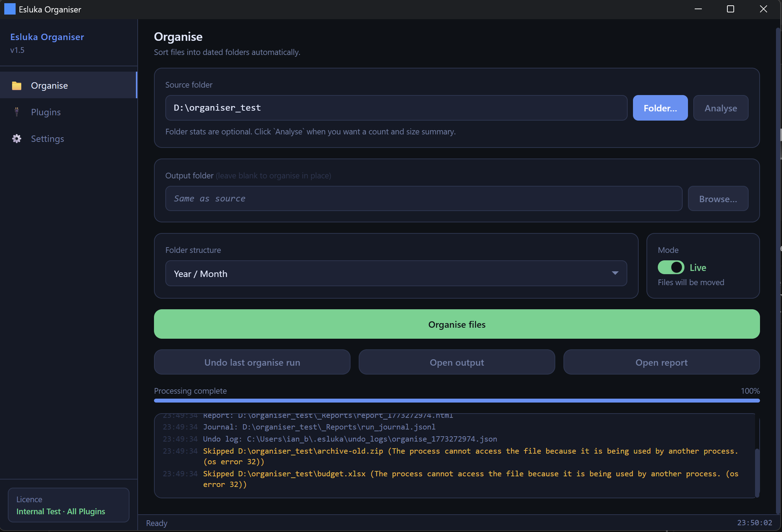Click the Open output button

457,362
